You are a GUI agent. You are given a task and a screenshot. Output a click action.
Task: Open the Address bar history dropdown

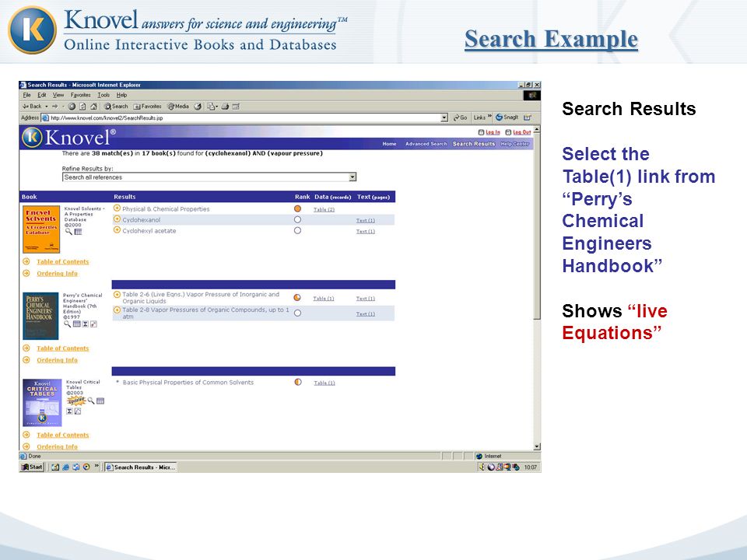click(x=444, y=117)
